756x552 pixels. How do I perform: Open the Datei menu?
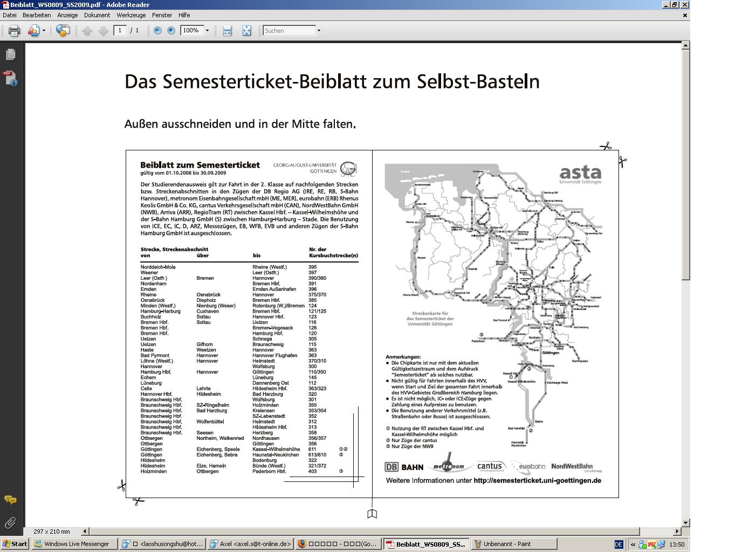10,15
